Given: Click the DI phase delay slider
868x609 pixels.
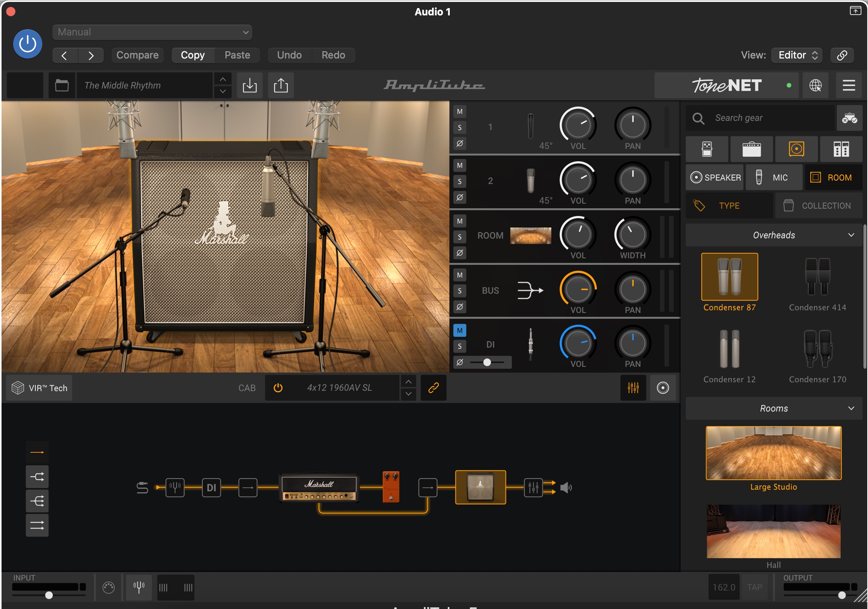Looking at the screenshot, I should pos(487,362).
